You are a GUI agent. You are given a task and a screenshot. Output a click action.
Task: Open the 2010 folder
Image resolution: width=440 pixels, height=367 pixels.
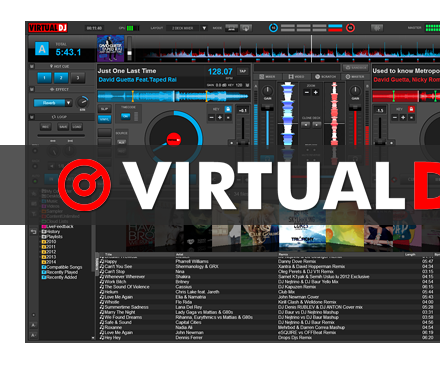(49, 242)
